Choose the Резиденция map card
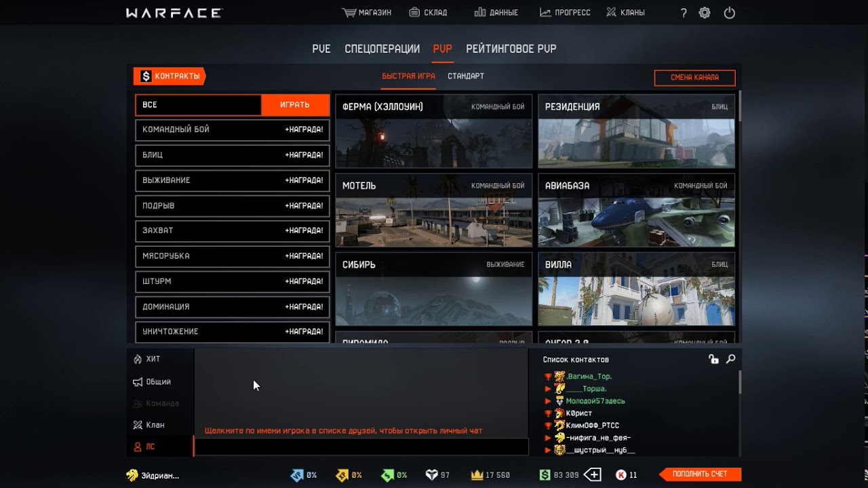The width and height of the screenshot is (868, 488). [636, 131]
